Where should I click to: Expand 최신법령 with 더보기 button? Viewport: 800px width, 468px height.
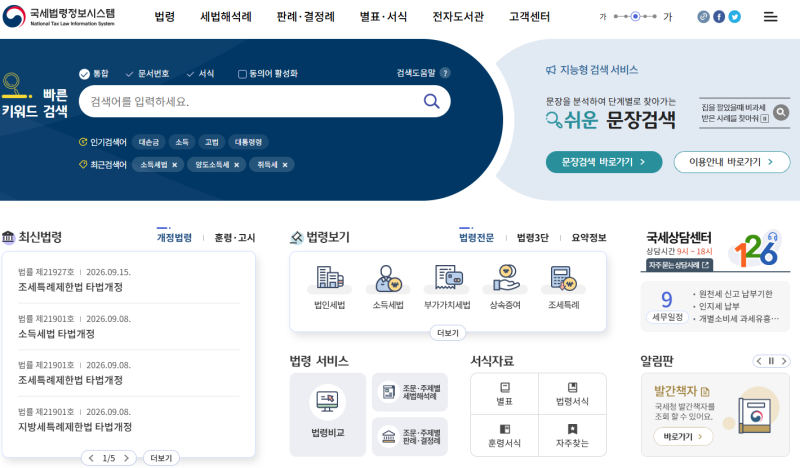(161, 458)
